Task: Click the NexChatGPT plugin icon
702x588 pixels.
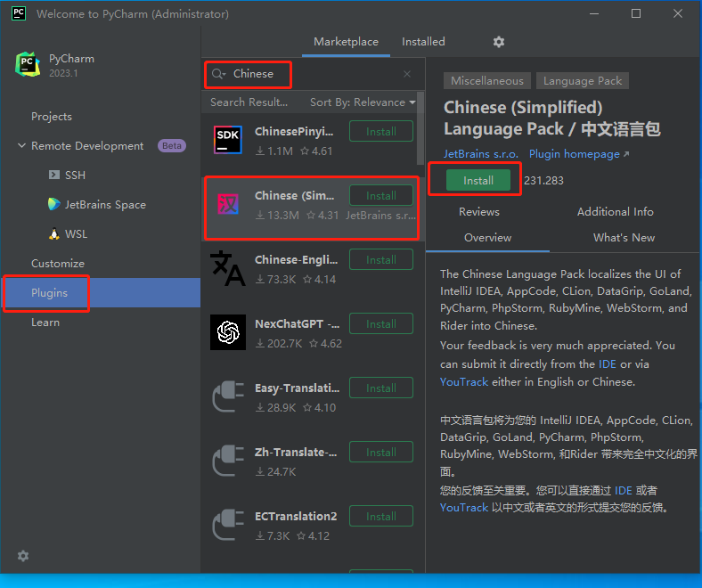Action: pos(228,332)
